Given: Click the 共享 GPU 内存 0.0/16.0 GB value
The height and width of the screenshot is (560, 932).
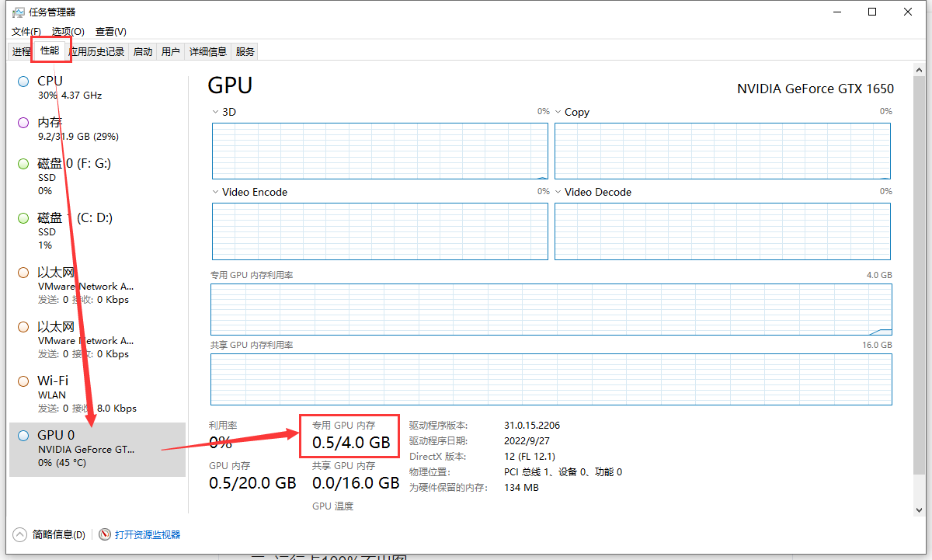Looking at the screenshot, I should point(356,482).
